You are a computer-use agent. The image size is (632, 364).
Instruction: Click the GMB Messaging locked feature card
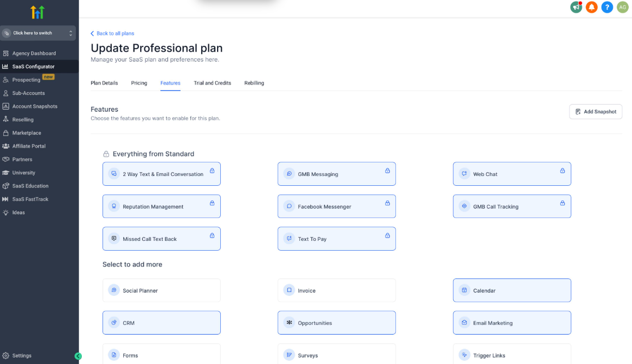(x=336, y=174)
